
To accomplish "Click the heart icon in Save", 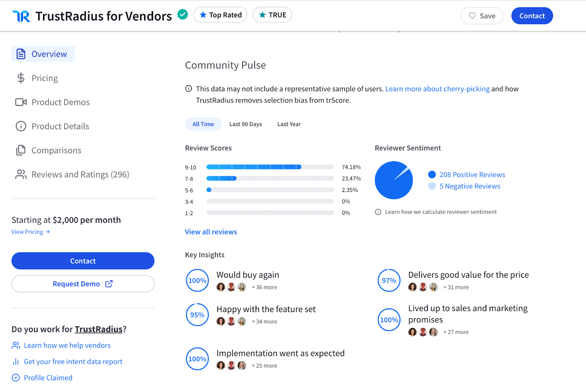I will 472,16.
